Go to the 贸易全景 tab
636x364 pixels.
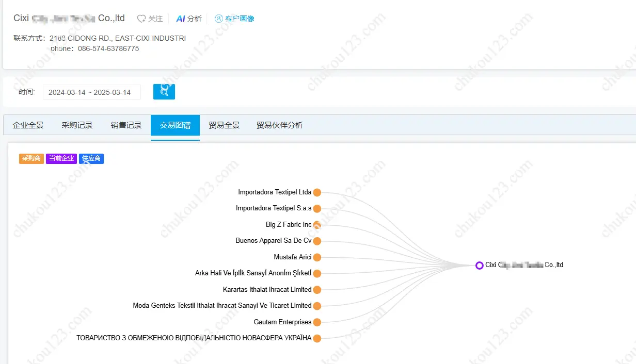(x=224, y=125)
